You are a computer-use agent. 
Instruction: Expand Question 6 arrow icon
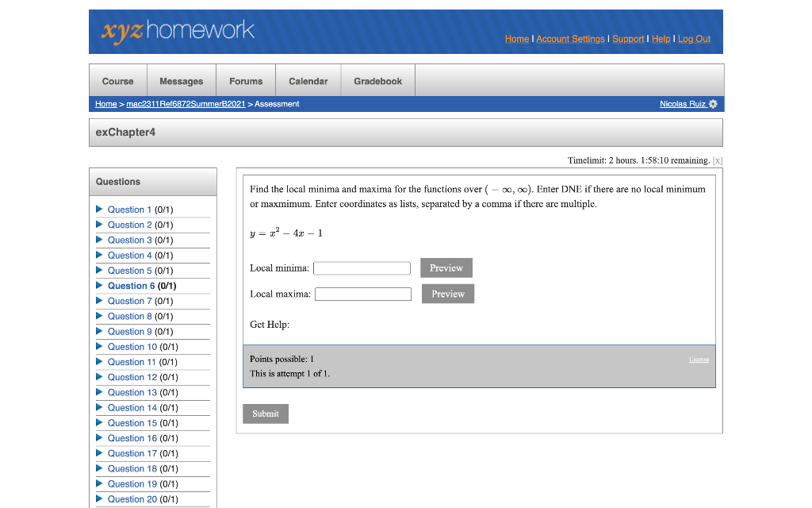(x=99, y=285)
